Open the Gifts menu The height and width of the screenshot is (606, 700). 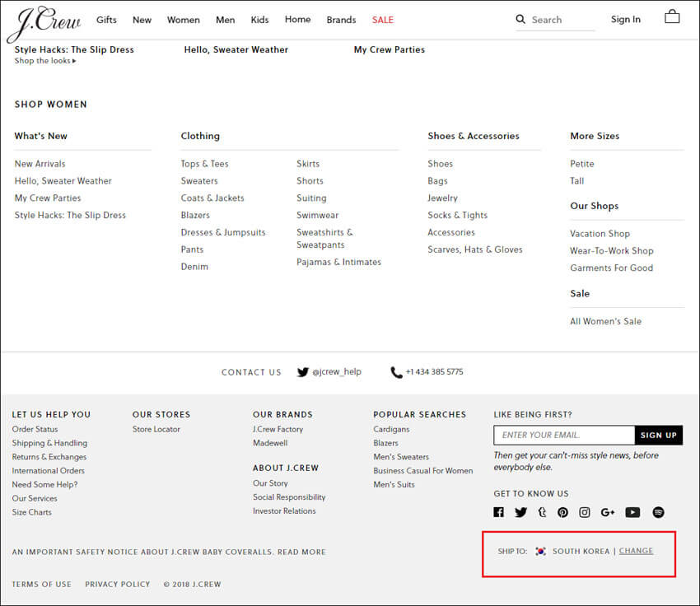[106, 20]
